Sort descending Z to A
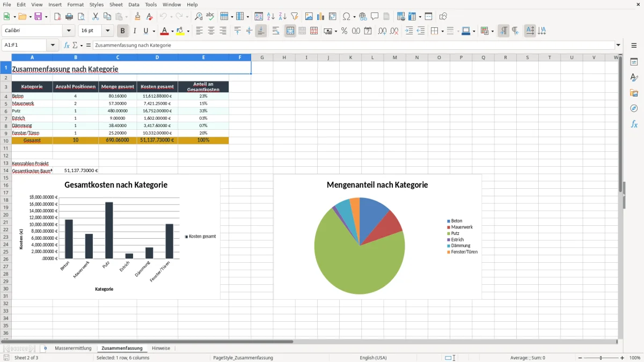Image resolution: width=644 pixels, height=362 pixels. click(283, 17)
